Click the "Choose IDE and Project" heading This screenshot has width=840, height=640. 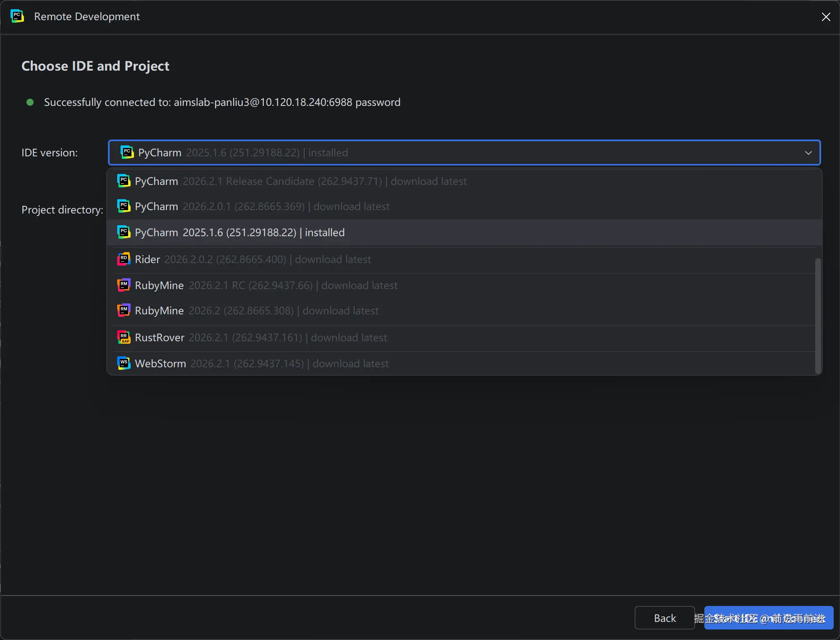pos(95,66)
